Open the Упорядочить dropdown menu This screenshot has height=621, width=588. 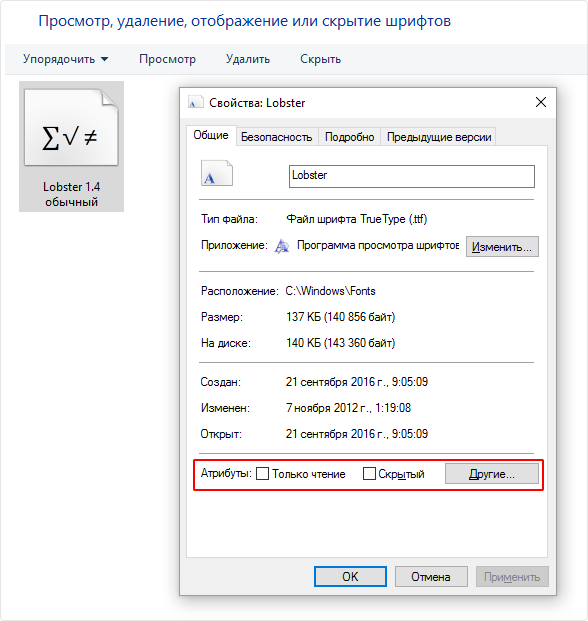tap(65, 59)
